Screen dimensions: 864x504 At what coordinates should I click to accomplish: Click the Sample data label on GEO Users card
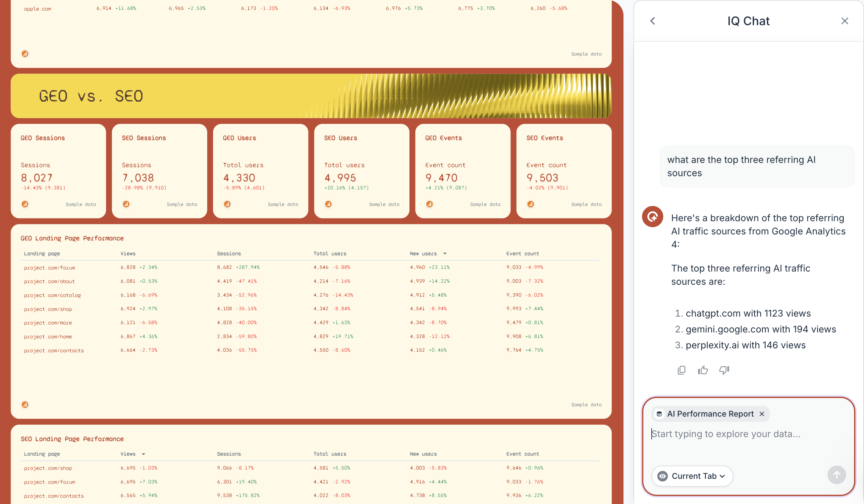283,204
